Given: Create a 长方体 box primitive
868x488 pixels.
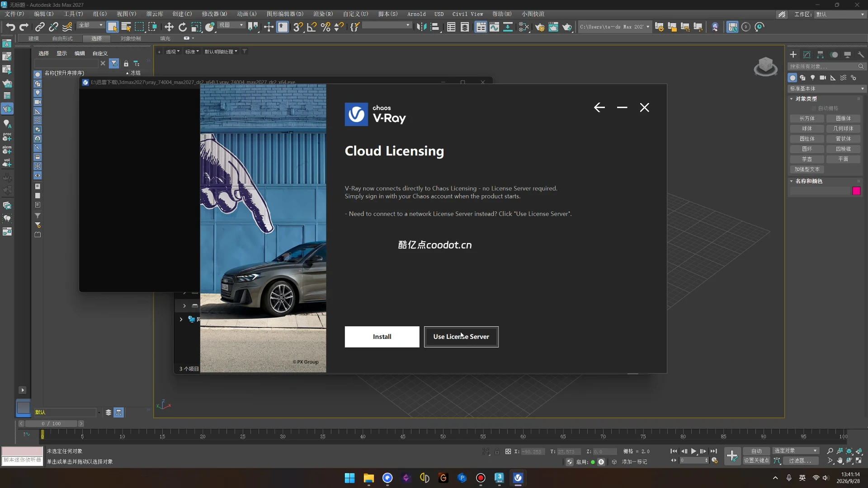Looking at the screenshot, I should point(807,118).
